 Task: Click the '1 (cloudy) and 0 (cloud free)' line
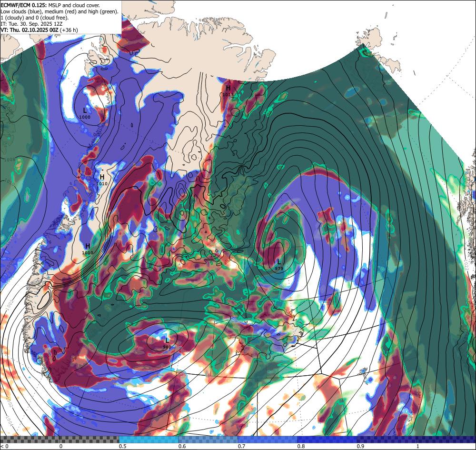[x=35, y=18]
